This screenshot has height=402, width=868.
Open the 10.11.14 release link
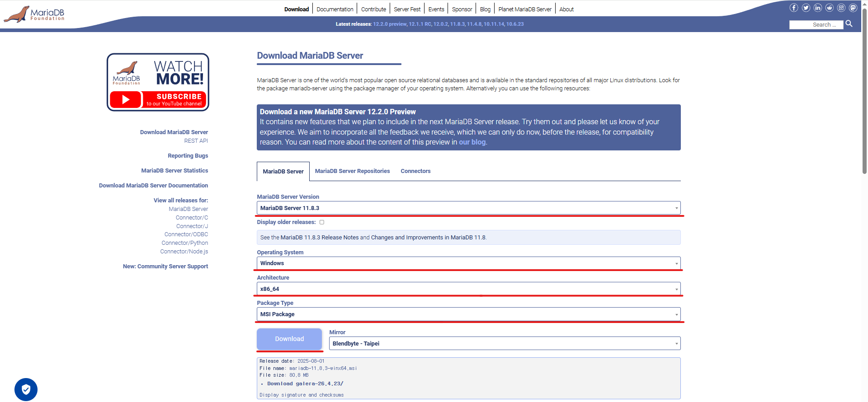tap(494, 24)
